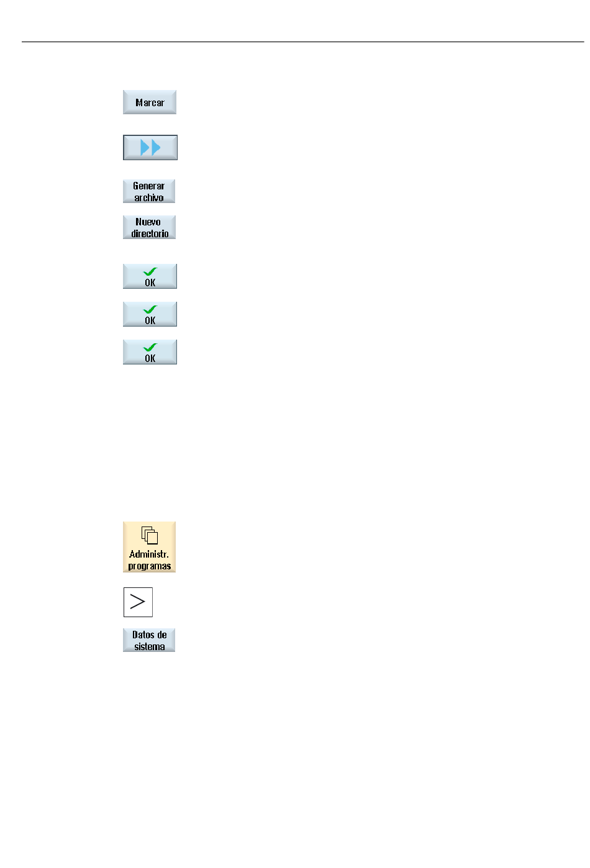Click the word 'directorio' on the Nuevo softkey
This screenshot has width=590, height=868.
coord(150,233)
